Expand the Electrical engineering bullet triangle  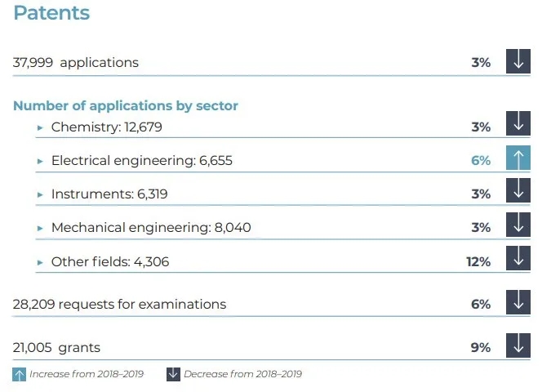(x=40, y=161)
